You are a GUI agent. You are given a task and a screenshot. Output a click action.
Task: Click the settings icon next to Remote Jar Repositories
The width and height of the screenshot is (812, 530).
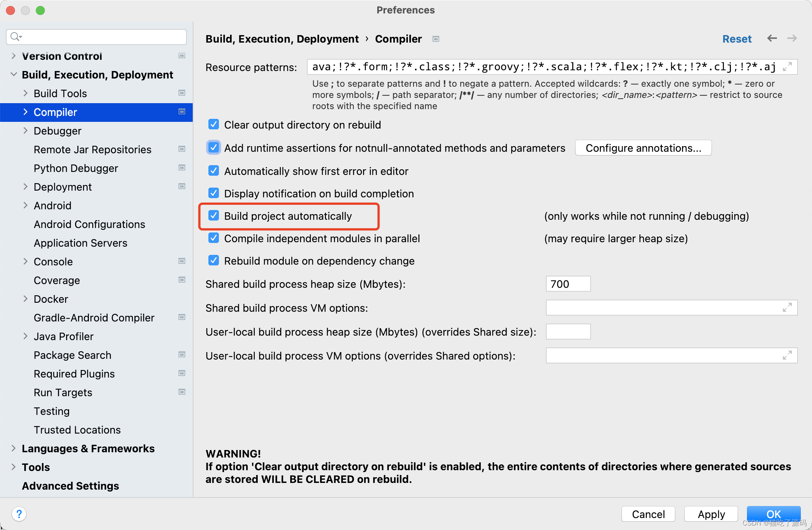pos(182,149)
